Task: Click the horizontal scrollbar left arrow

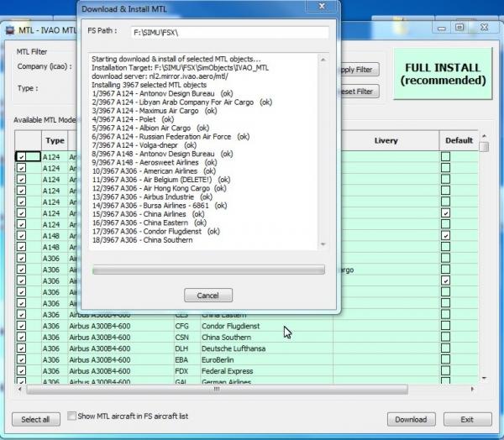Action: 19,390
